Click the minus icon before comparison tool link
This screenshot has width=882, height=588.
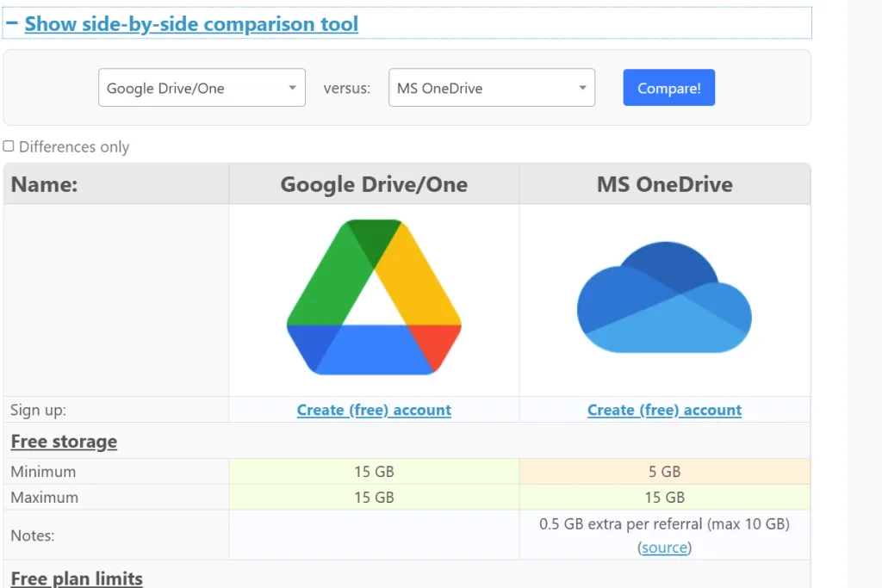coord(12,23)
